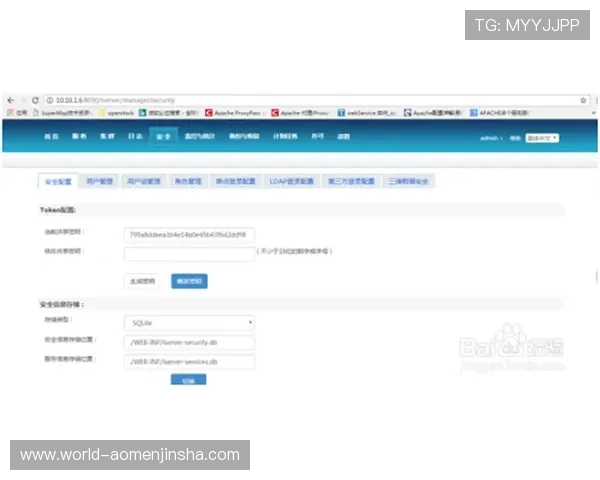Click the browser back arrow

click(9, 101)
